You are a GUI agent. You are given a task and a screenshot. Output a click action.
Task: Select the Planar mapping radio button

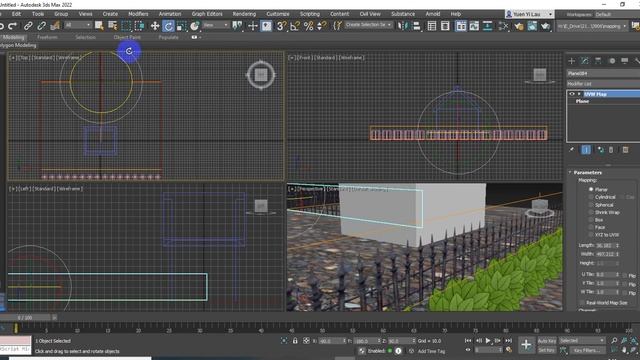coord(591,189)
